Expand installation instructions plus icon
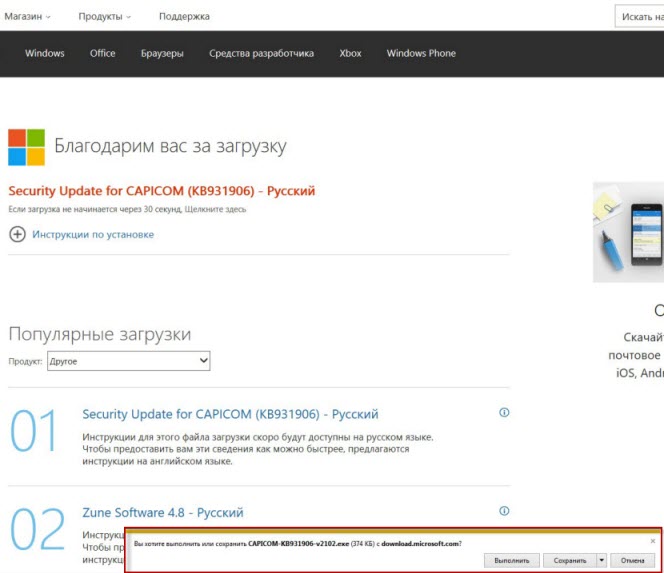 (17, 234)
